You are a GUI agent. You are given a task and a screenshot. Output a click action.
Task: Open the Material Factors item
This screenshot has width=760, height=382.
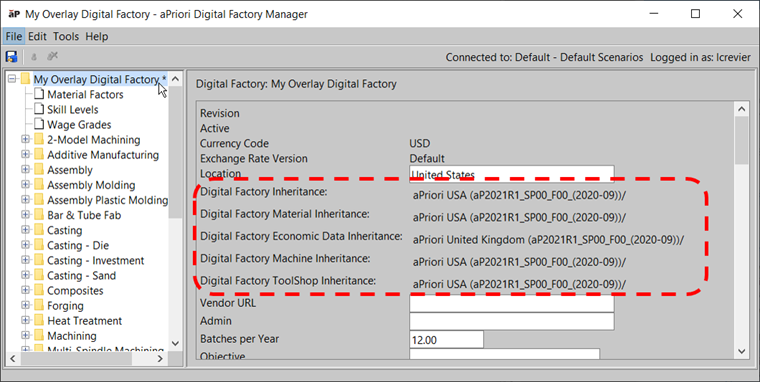(85, 95)
